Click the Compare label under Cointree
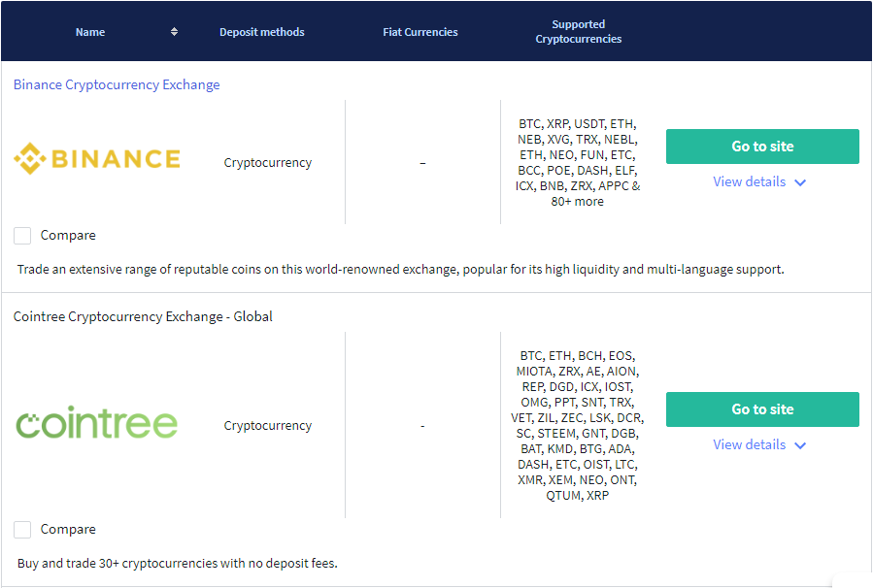 (x=68, y=530)
